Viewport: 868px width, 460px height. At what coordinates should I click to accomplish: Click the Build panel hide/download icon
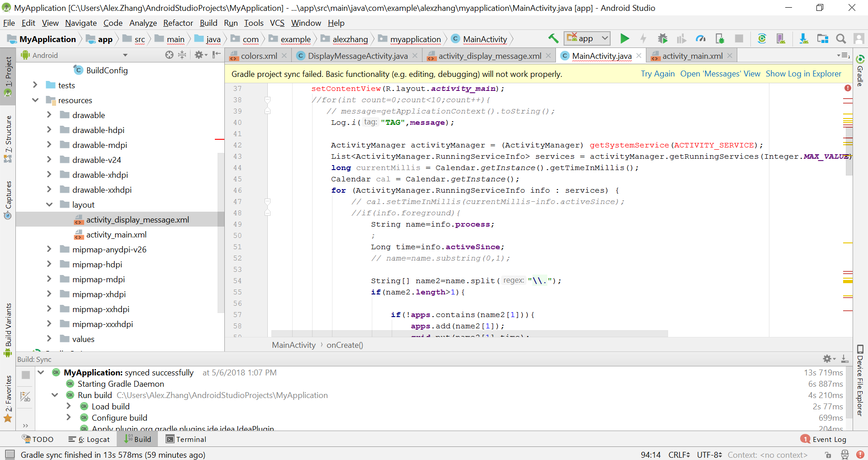pyautogui.click(x=844, y=359)
